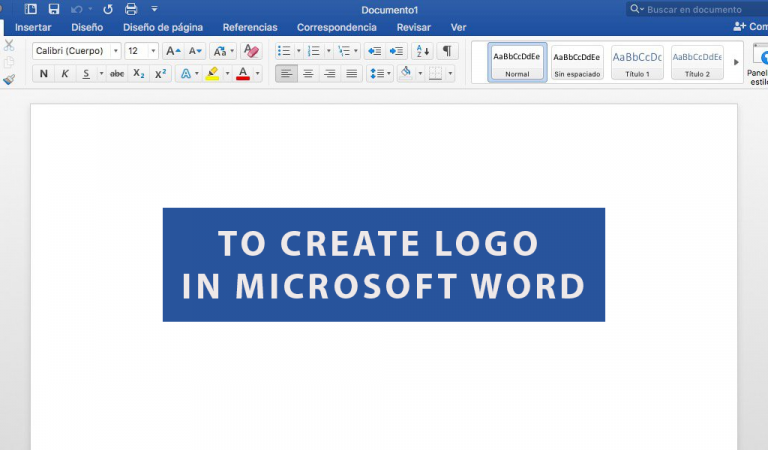This screenshot has width=768, height=450.
Task: Click the Buscar en documento search field
Action: point(696,9)
